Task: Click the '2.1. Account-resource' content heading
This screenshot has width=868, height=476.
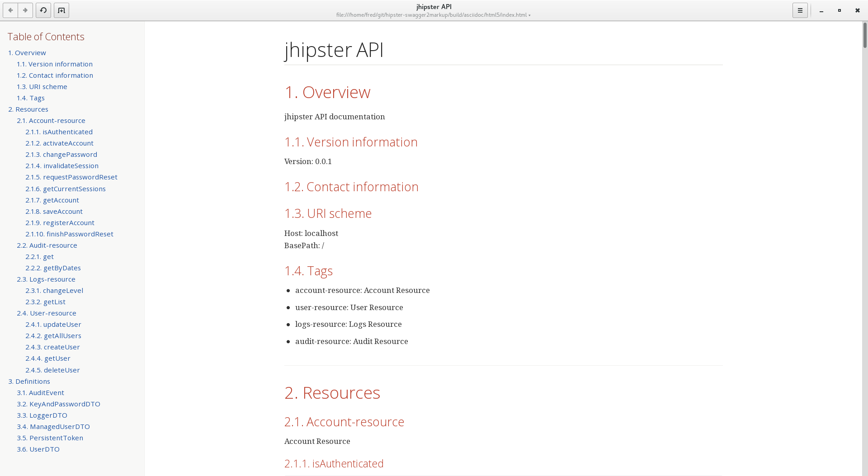Action: [344, 422]
